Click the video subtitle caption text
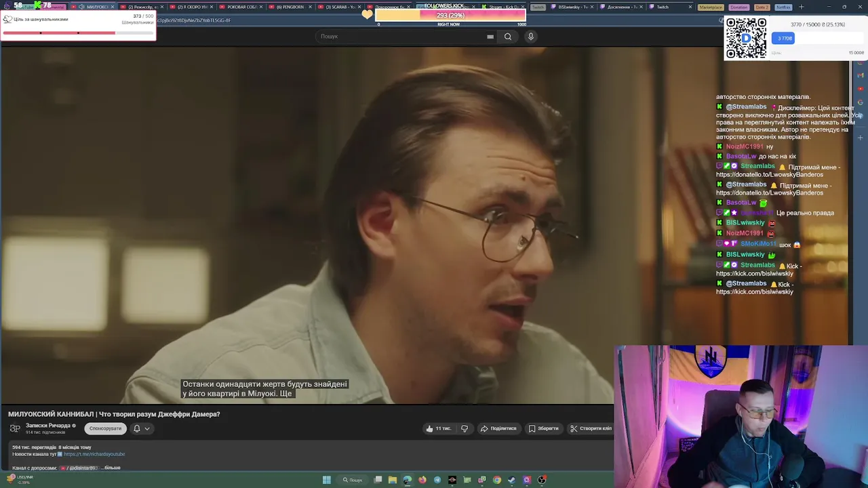This screenshot has width=868, height=488. tap(264, 388)
